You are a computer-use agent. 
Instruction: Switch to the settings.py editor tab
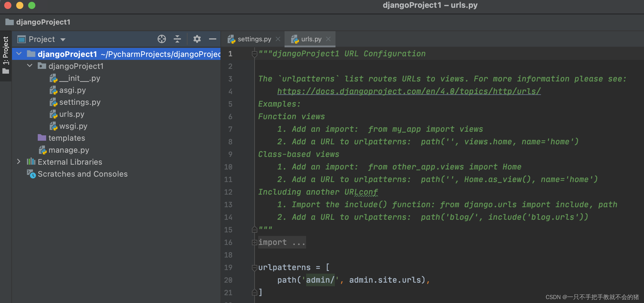[255, 39]
